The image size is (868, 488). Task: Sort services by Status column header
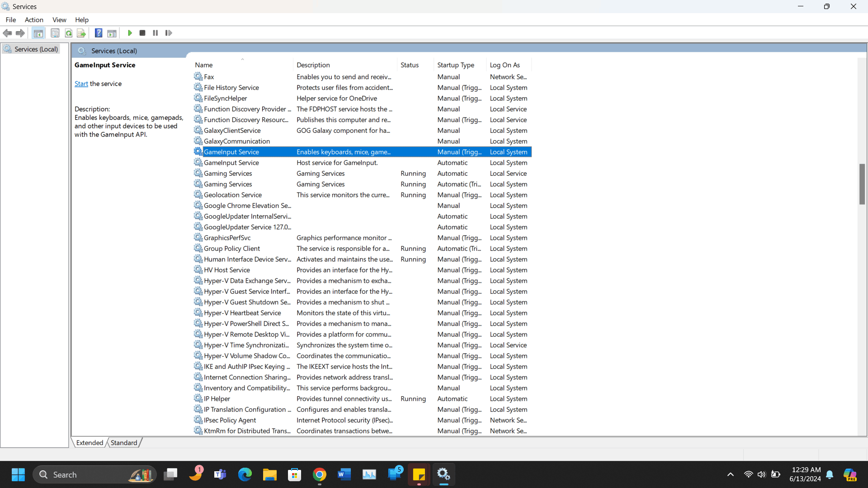click(x=409, y=65)
